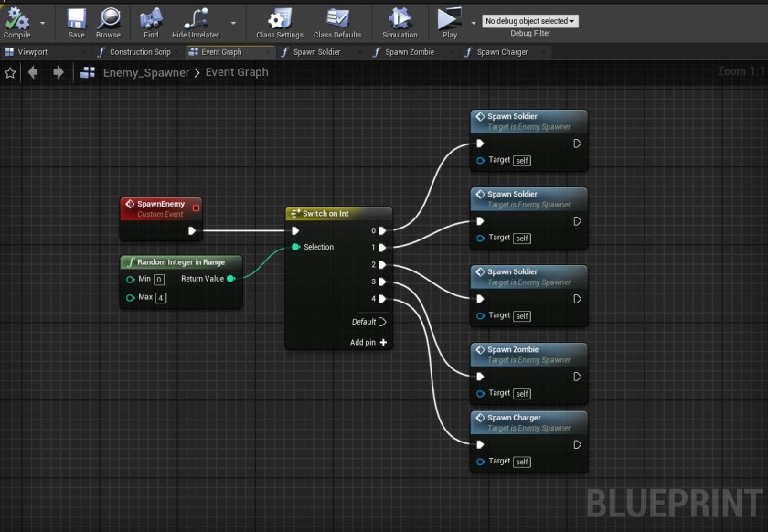Expand the Compile options dropdown arrow
This screenshot has height=532, width=768.
point(42,22)
